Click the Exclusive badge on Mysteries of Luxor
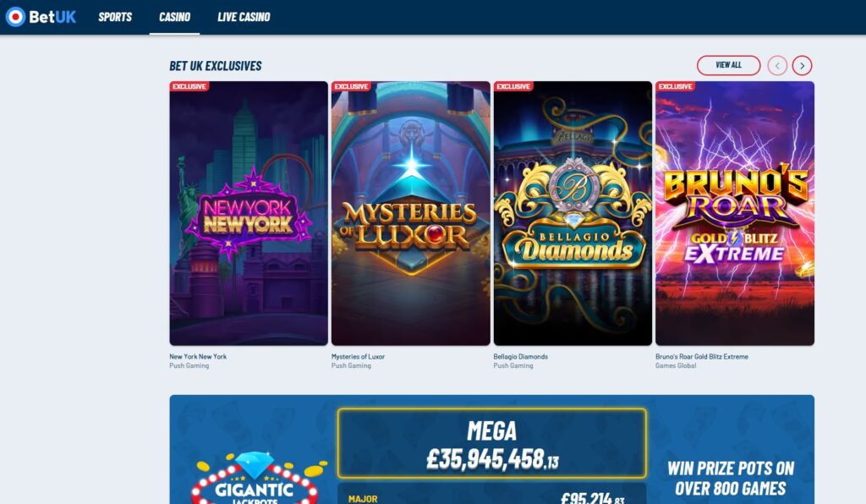This screenshot has height=504, width=866. pos(351,86)
